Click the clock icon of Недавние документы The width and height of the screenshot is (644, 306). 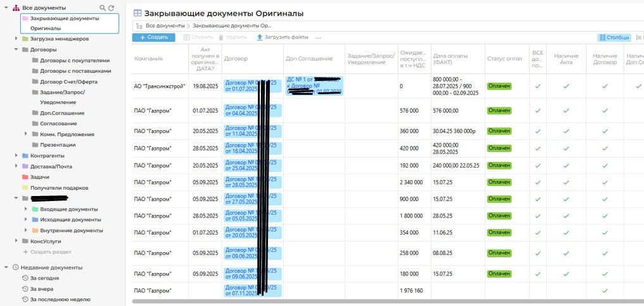click(16, 267)
